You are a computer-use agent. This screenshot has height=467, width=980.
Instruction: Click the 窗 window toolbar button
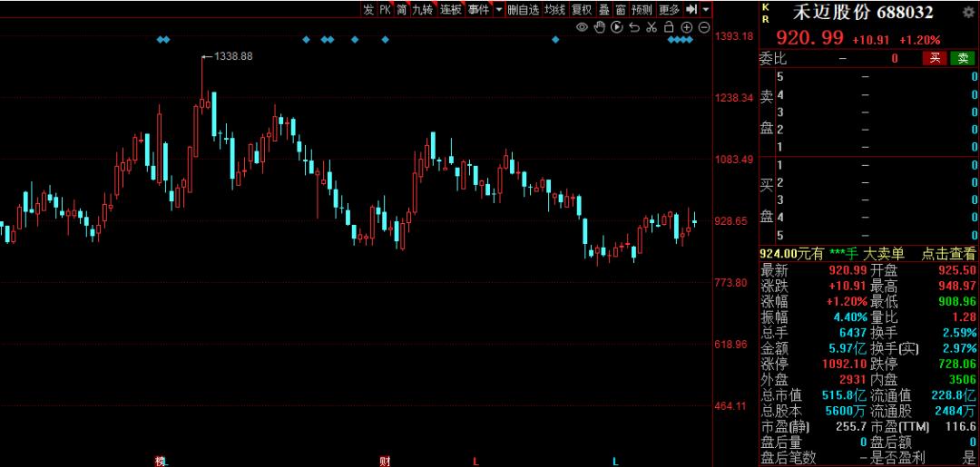click(620, 9)
